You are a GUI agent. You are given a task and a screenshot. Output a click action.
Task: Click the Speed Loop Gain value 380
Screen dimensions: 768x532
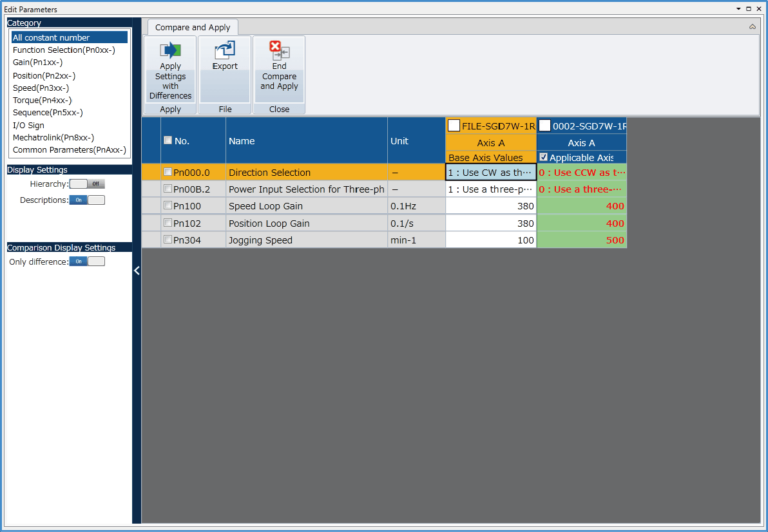(490, 206)
